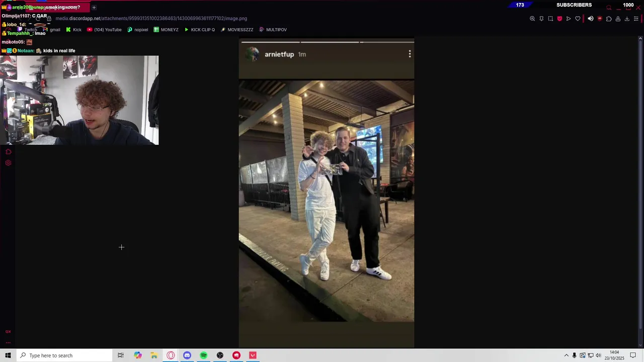Click the SUBSCRIBERS overlay label

[x=574, y=5]
